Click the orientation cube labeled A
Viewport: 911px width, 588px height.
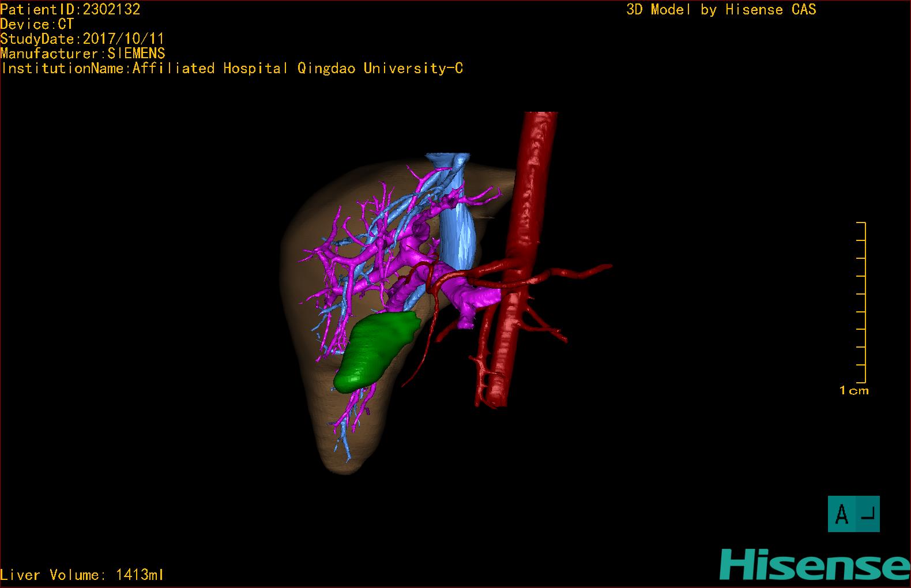coord(854,514)
